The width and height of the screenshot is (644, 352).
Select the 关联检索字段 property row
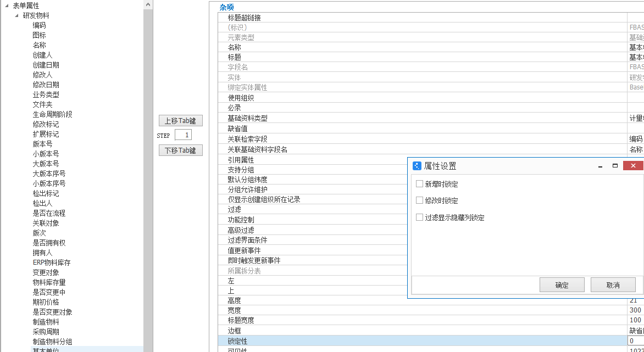431,139
